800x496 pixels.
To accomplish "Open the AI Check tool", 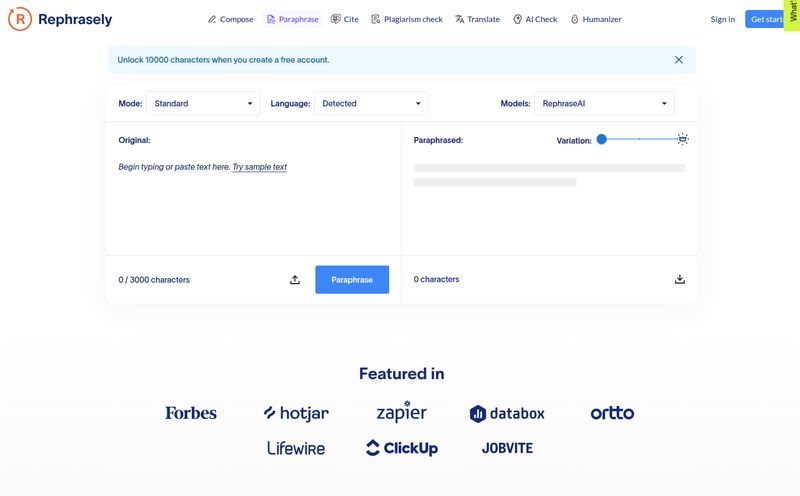I will (x=535, y=19).
